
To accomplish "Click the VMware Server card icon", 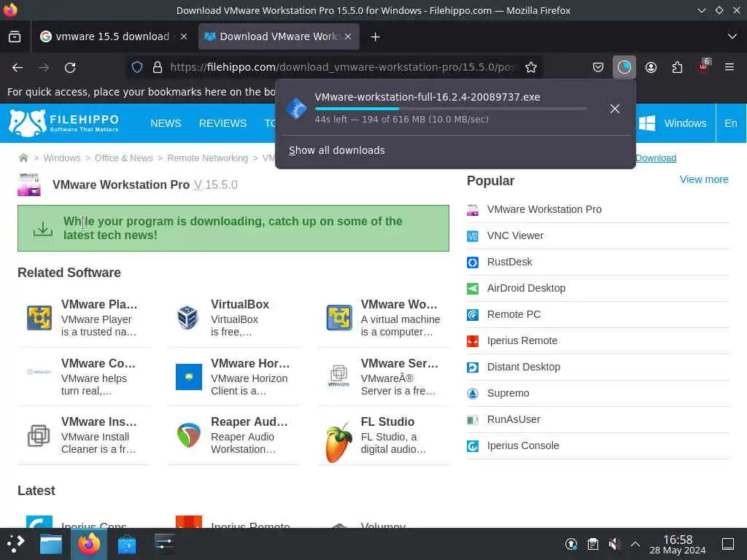I will pos(338,376).
